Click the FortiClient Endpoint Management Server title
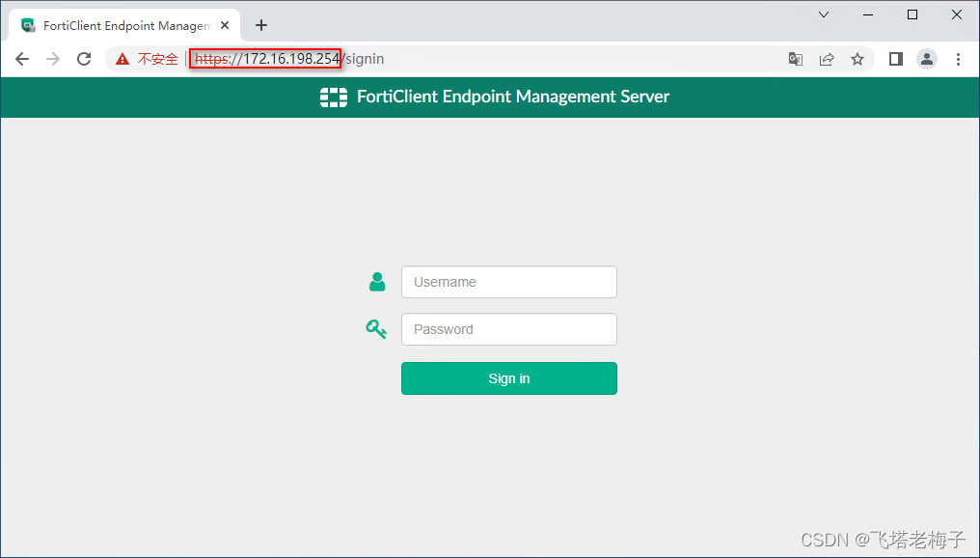This screenshot has height=558, width=980. (x=513, y=97)
